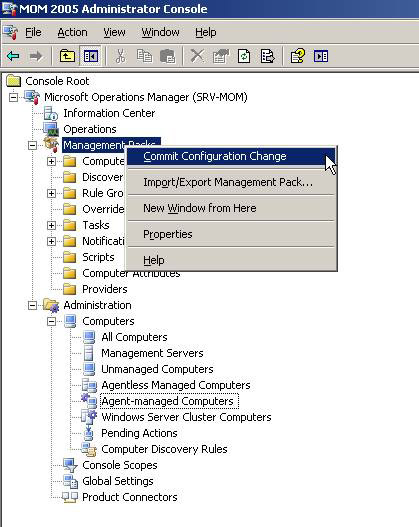This screenshot has height=527, width=419.
Task: Toggle the Show/Hide Console Tree icon
Action: pyautogui.click(x=90, y=56)
